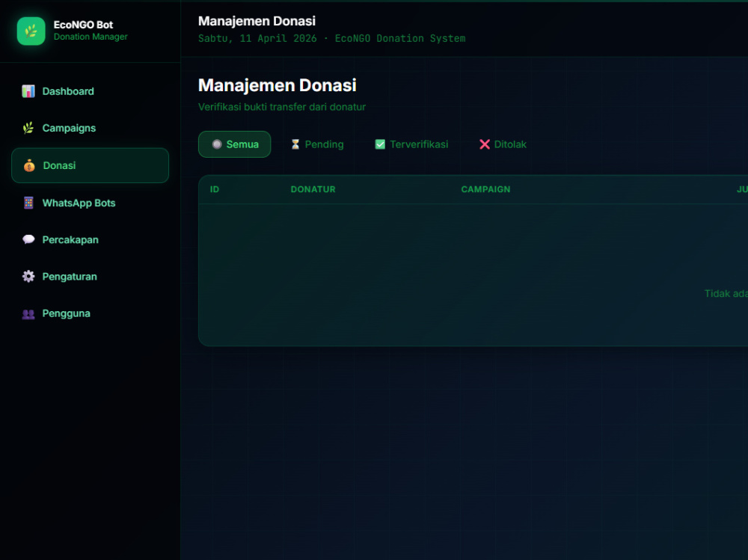Filter donations by Ditolak

click(503, 144)
